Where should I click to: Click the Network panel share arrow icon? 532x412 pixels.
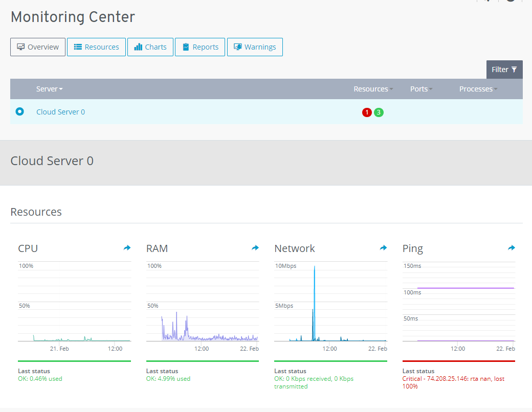tap(383, 248)
